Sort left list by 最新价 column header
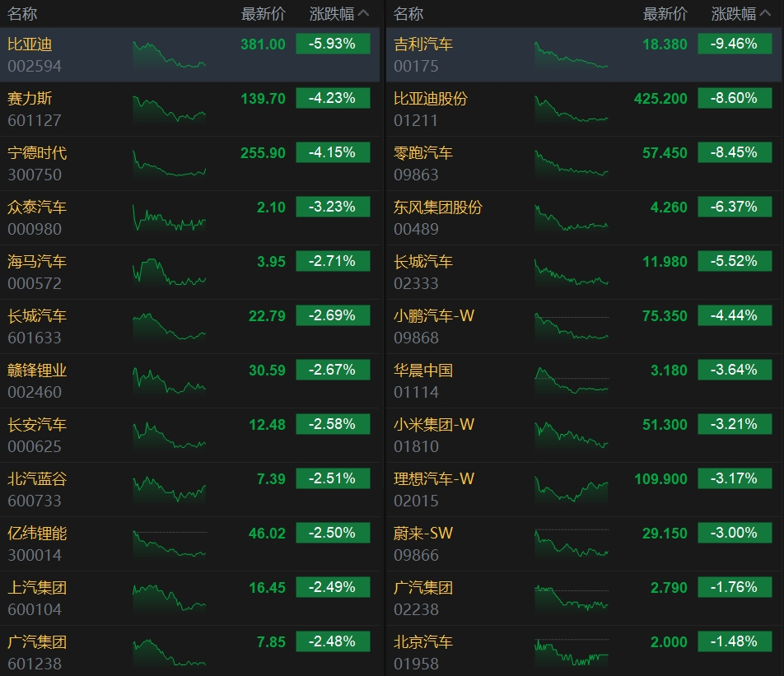 pyautogui.click(x=263, y=14)
